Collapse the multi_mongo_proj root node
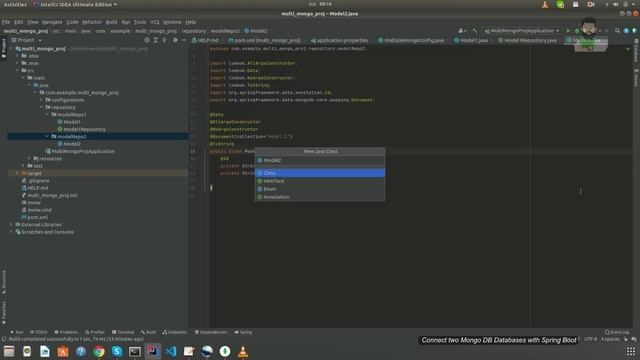Image resolution: width=640 pixels, height=360 pixels. pos(11,49)
